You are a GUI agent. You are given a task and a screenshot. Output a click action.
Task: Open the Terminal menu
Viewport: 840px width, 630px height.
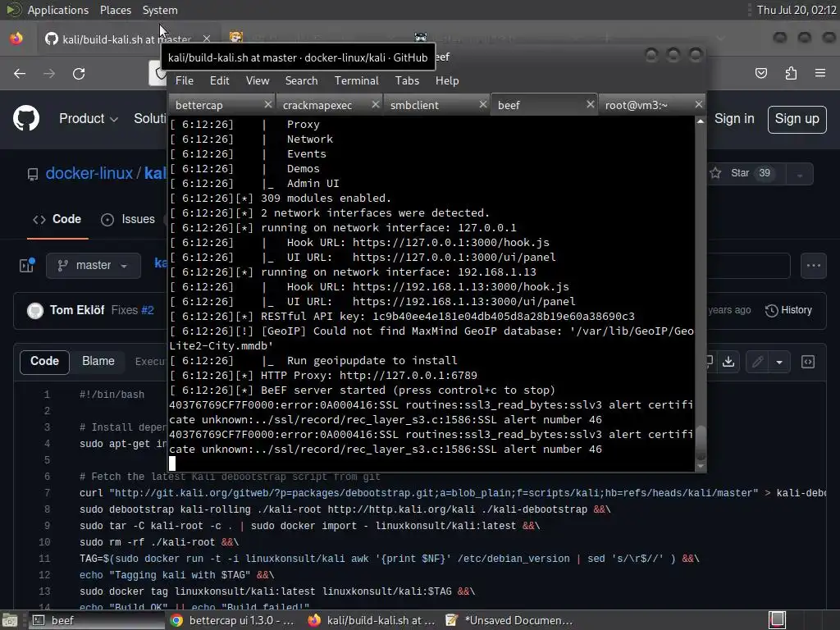[356, 80]
